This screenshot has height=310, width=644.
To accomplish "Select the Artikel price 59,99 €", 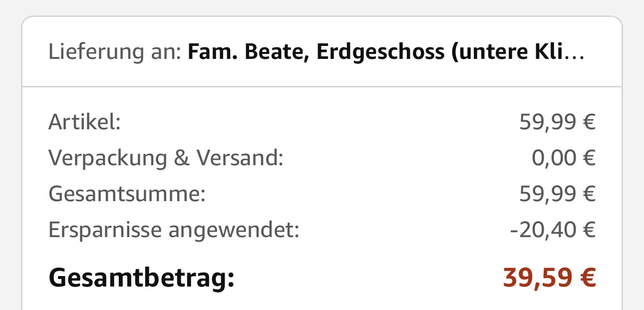I will (x=557, y=122).
